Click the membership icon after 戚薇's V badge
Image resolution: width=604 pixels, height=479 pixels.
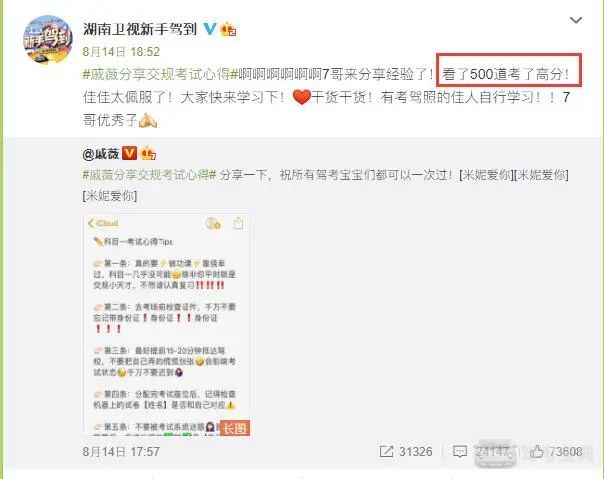(x=148, y=154)
